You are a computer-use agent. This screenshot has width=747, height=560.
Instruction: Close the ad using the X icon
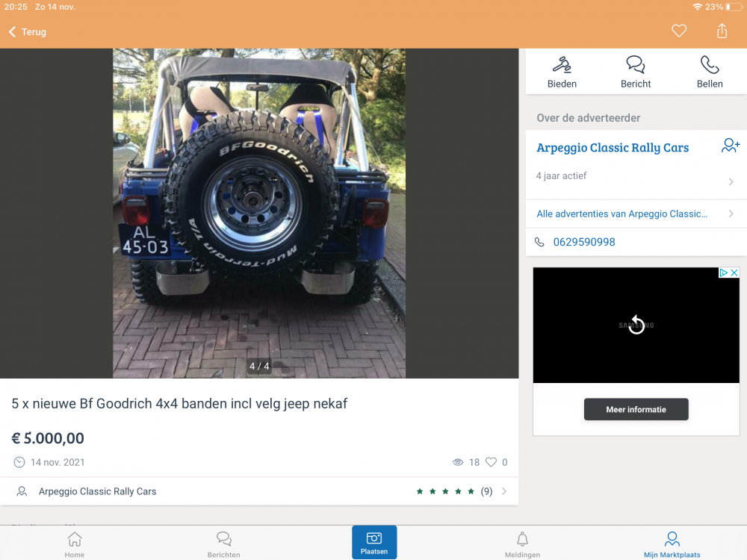[734, 273]
